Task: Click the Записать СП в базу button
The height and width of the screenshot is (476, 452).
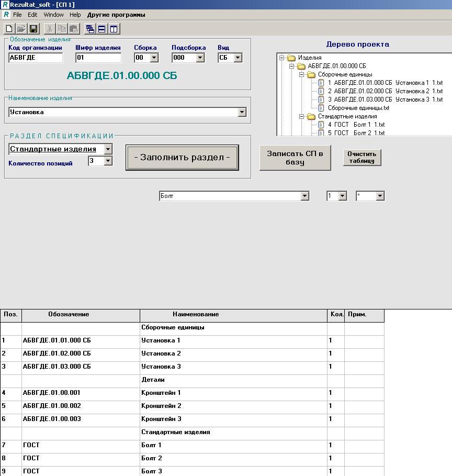Action: point(295,158)
